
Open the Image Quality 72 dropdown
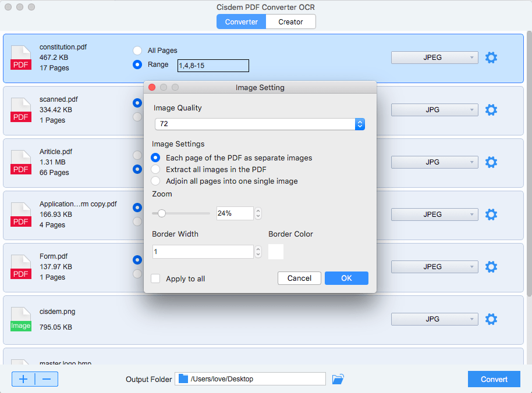pos(260,124)
